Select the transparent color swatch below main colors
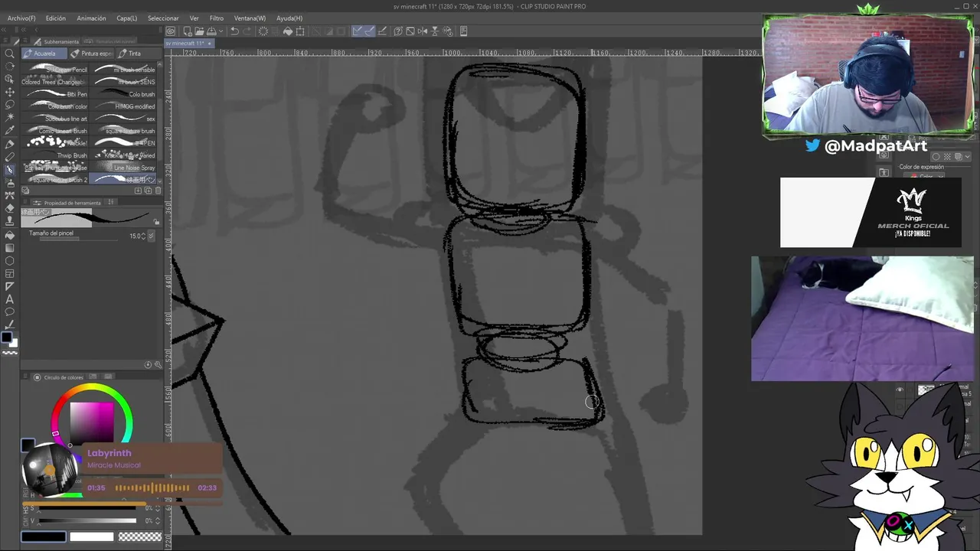The image size is (980, 551). click(10, 352)
